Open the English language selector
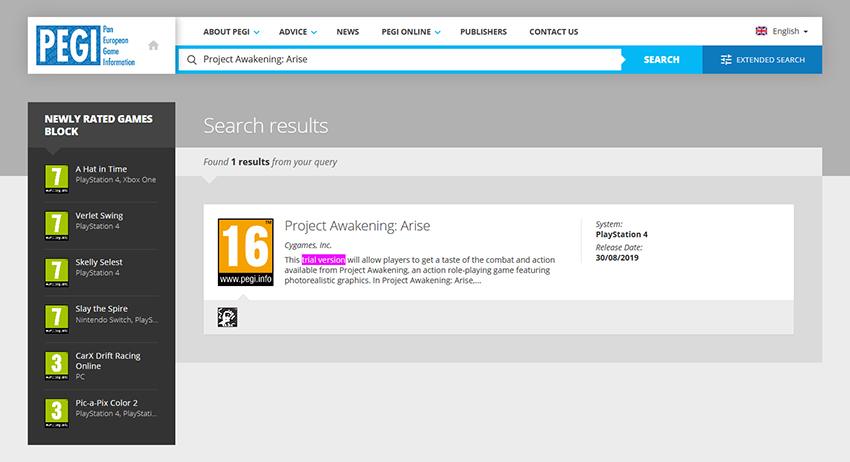The width and height of the screenshot is (850, 462). tap(781, 32)
